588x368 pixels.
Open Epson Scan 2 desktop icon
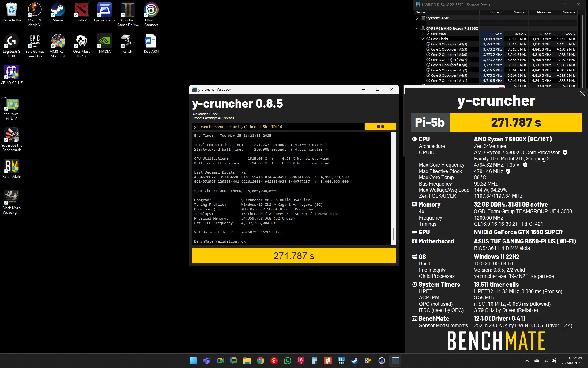[104, 13]
